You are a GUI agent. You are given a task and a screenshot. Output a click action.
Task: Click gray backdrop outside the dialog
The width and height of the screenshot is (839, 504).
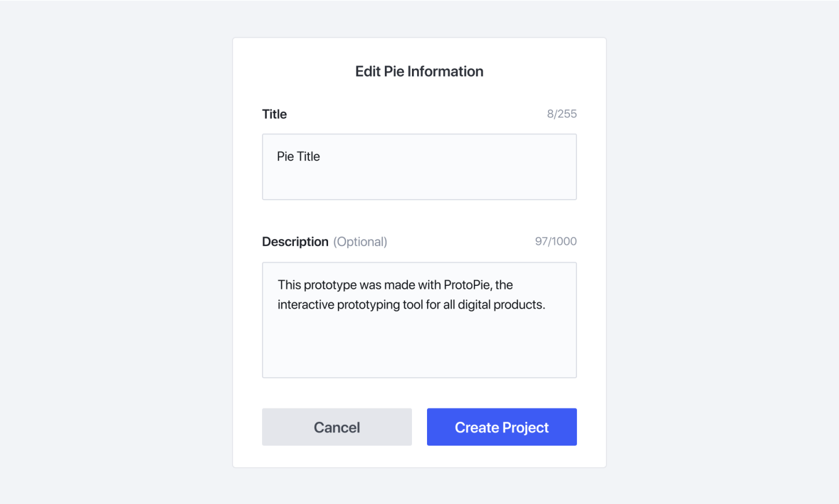tap(116, 252)
